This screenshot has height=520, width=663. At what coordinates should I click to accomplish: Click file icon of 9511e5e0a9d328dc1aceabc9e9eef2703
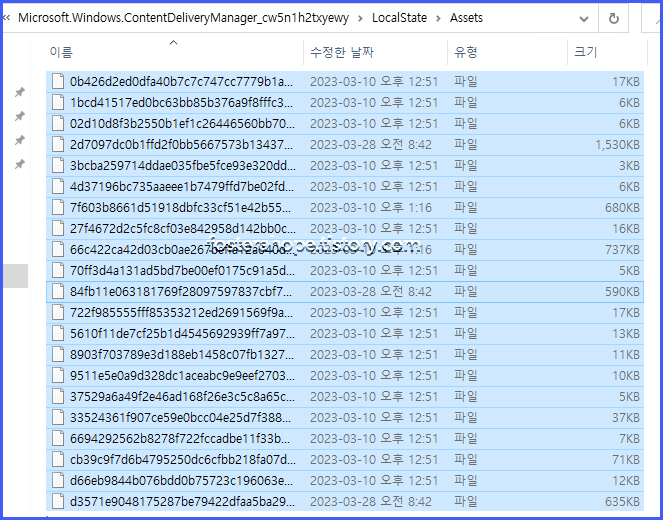tap(58, 376)
